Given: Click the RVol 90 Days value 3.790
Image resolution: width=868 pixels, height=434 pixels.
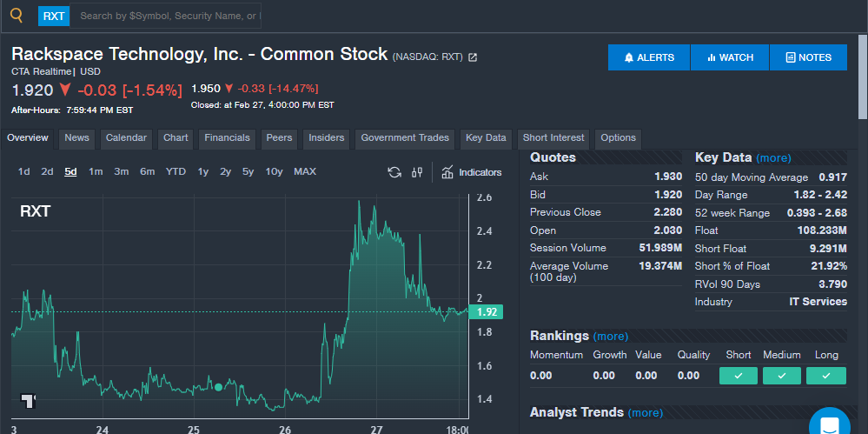Looking at the screenshot, I should 833,284.
